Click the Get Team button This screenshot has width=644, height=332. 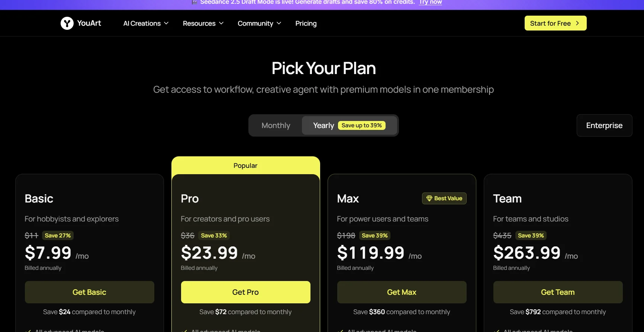[x=558, y=292]
